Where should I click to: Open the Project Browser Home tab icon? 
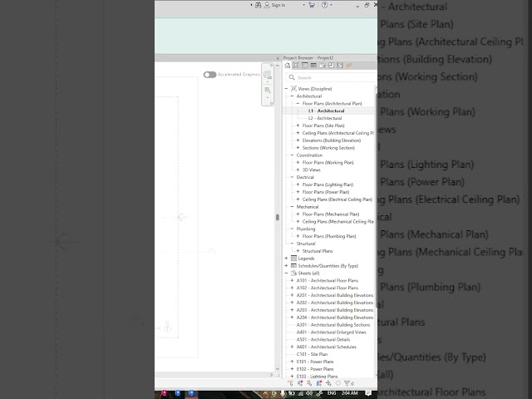pos(288,66)
